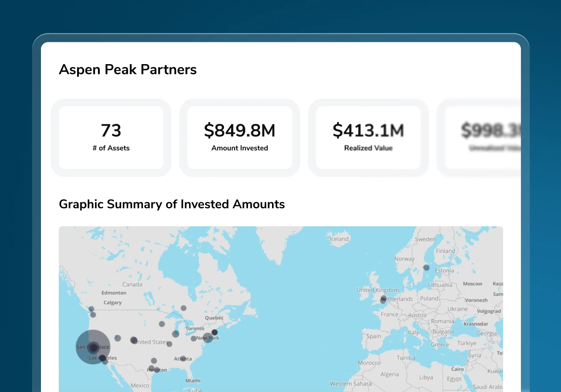This screenshot has width=561, height=392.
Task: Open the # of Assets card
Action: click(111, 138)
